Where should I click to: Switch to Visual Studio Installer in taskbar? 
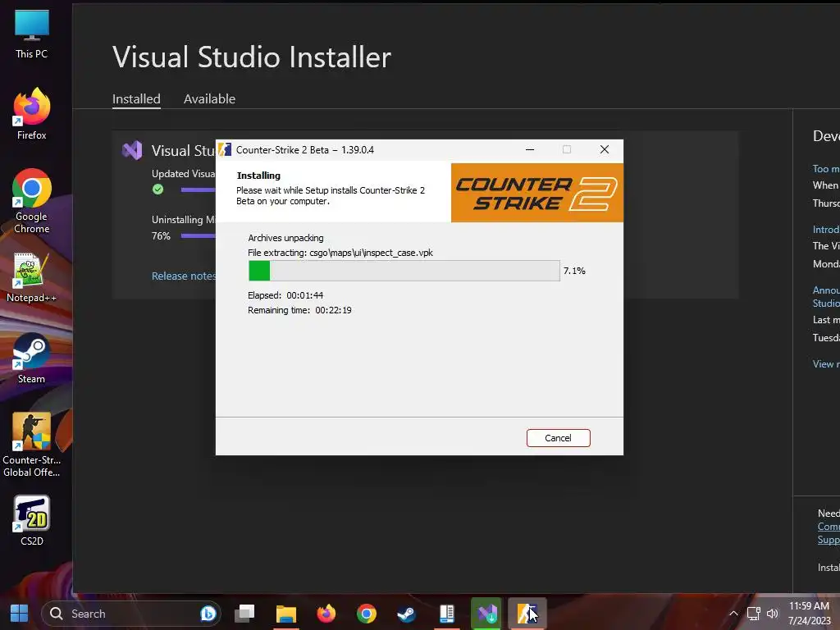pyautogui.click(x=487, y=614)
